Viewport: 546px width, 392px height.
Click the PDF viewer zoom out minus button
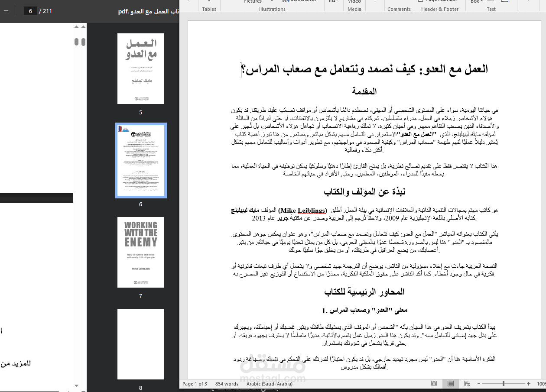(x=6, y=11)
